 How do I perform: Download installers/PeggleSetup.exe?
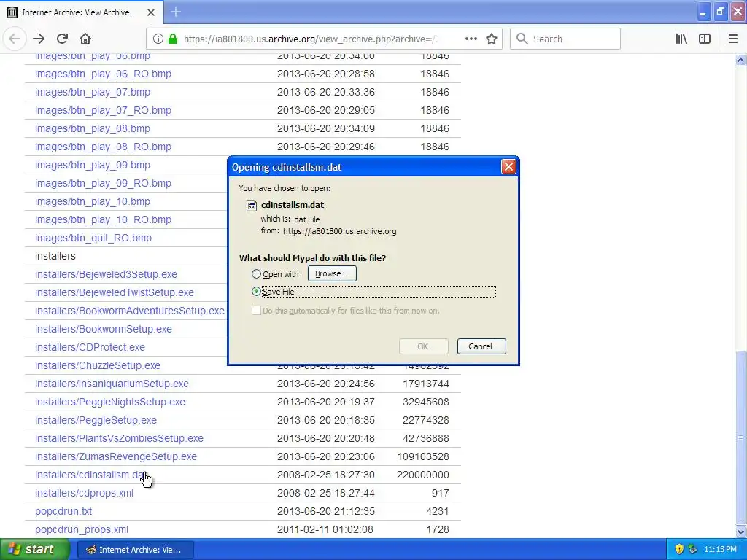click(x=96, y=421)
